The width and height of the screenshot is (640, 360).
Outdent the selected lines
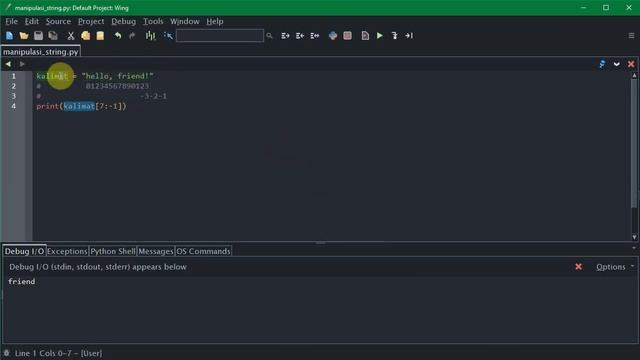click(x=300, y=36)
